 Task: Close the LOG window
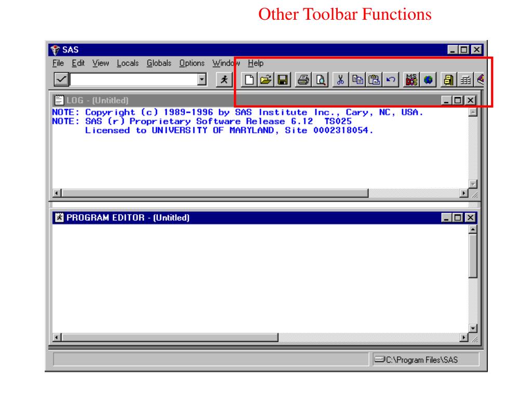click(x=470, y=100)
